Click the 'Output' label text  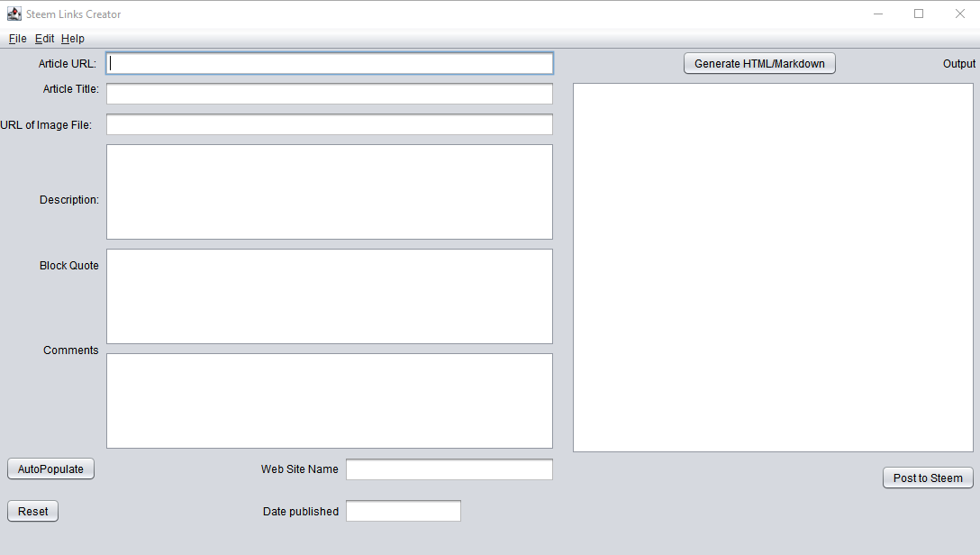coord(958,64)
